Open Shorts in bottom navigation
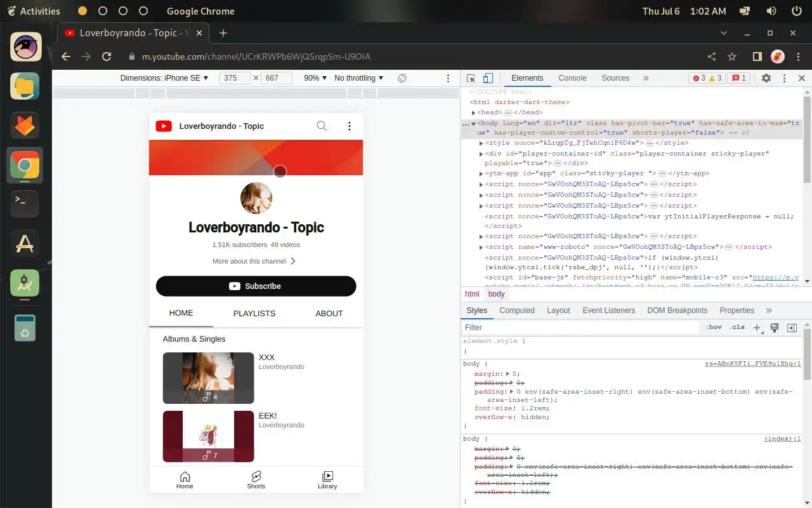 tap(256, 481)
